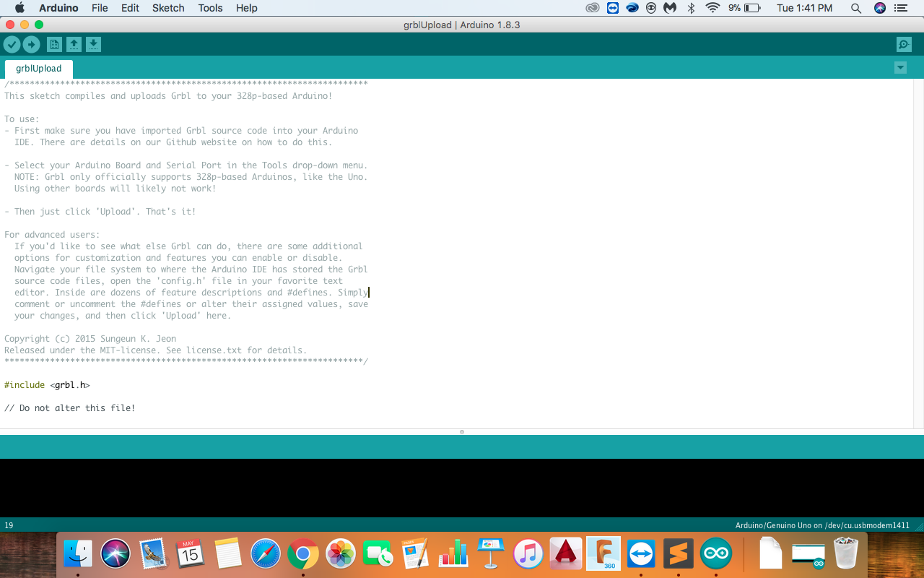924x578 pixels.
Task: Open iTunes in the Dock
Action: click(528, 554)
